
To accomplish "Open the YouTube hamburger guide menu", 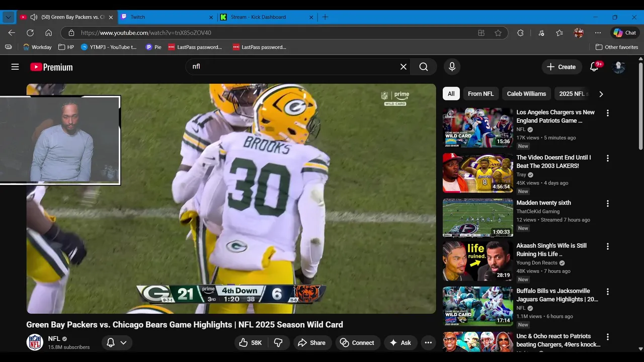I will tap(15, 67).
